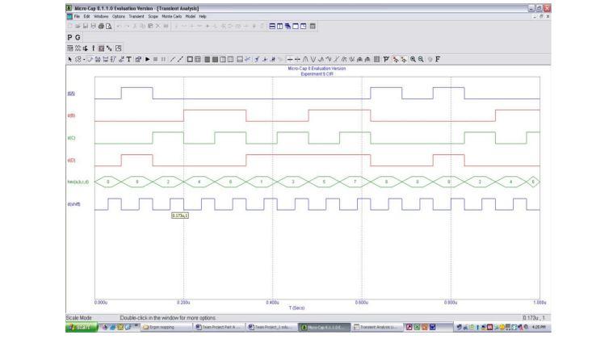Viewport: 613px width, 364px height.
Task: Toggle the grid view icon
Action: tap(197, 60)
